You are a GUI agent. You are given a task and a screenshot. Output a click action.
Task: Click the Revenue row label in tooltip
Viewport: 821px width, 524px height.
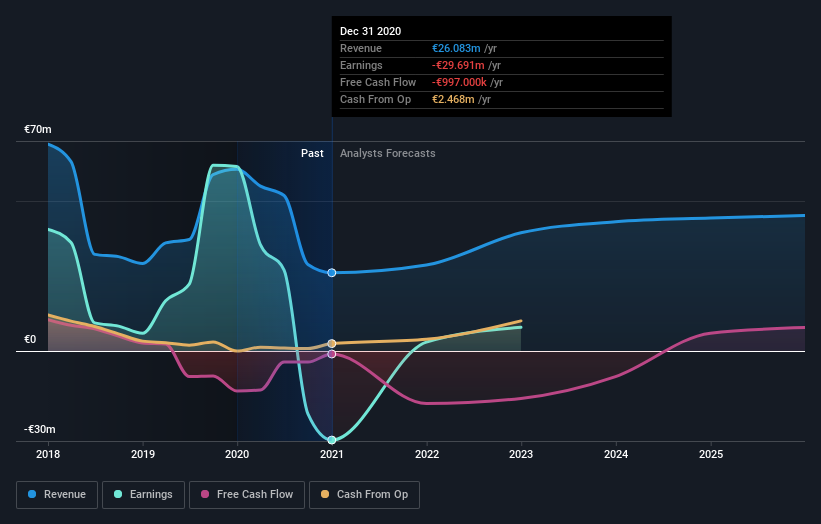coord(361,48)
